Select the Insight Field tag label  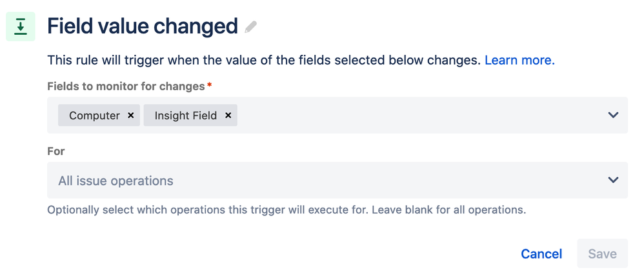coord(186,115)
